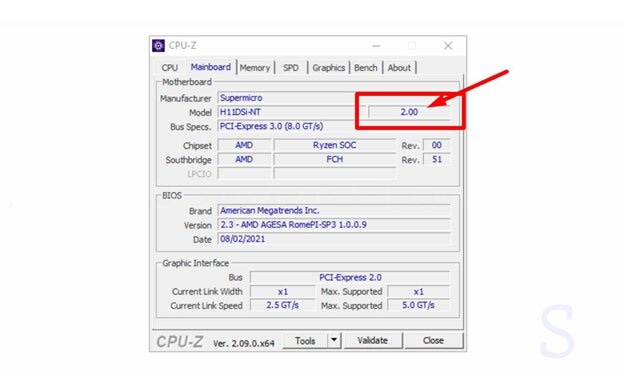Viewport: 624px width, 391px height.
Task: Click the BIOS date 08/02/2021
Action: coord(334,239)
